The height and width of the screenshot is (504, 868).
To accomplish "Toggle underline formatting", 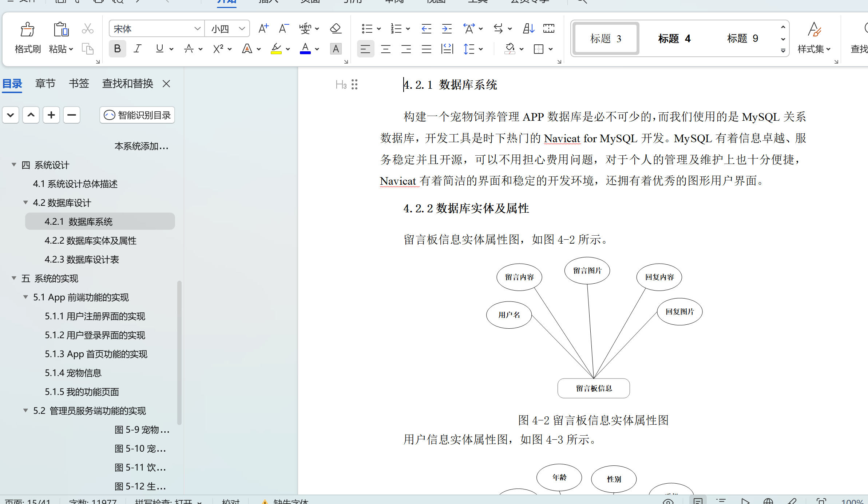I will pos(159,49).
